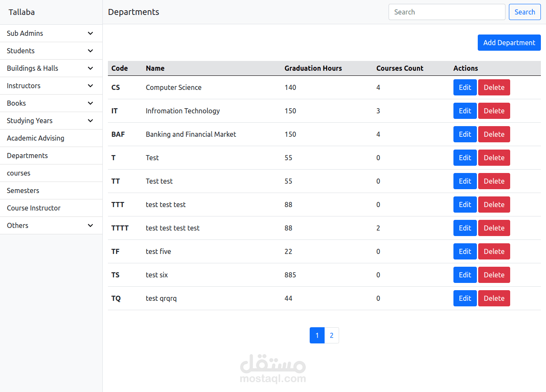Click the Search button
This screenshot has width=546, height=392.
(x=525, y=12)
